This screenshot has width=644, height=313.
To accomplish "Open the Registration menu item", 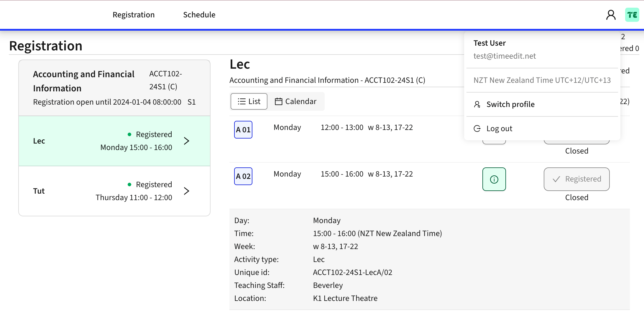I will (133, 14).
